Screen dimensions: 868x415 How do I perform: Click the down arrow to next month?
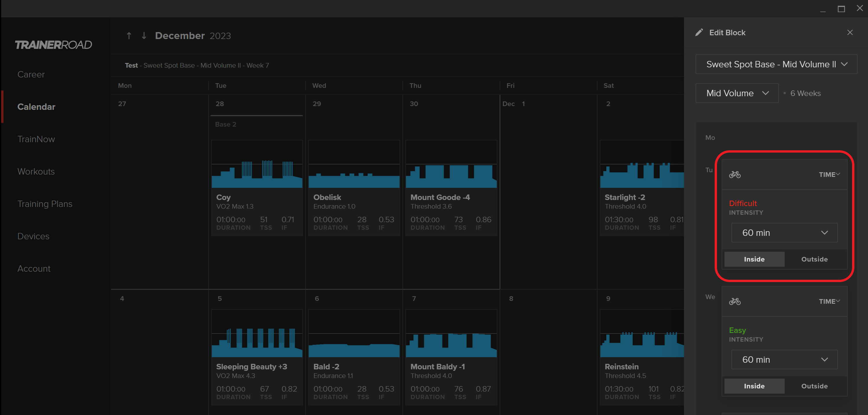point(144,36)
